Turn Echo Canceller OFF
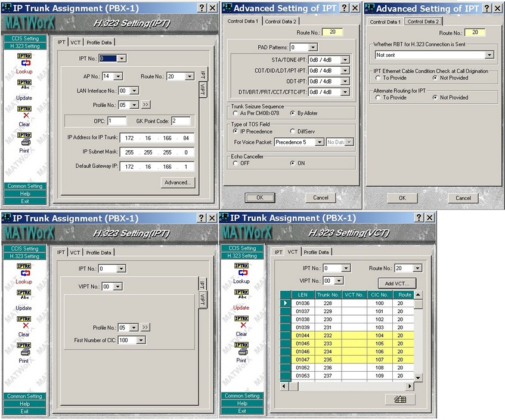This screenshot has height=420, width=505. point(236,163)
